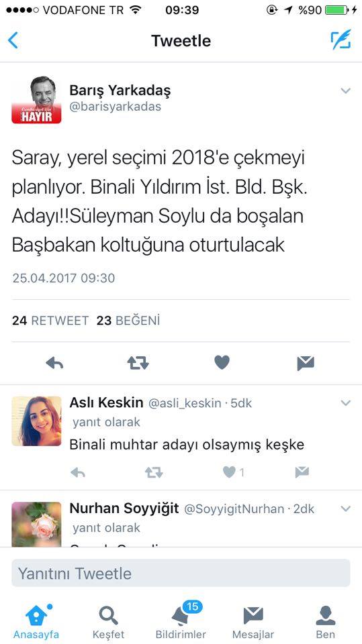View the 24 Retweet list
This screenshot has width=362, height=644.
point(50,321)
